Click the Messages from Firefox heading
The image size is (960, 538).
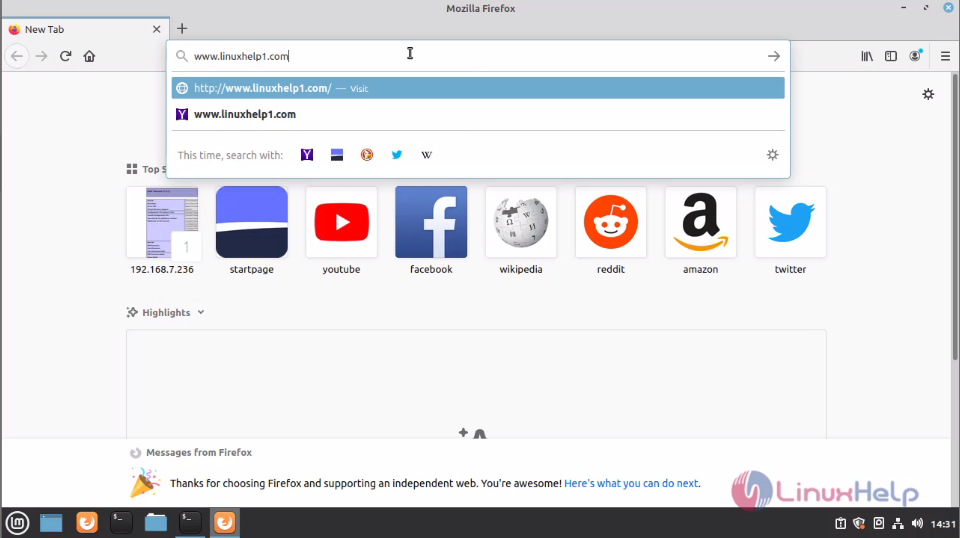coord(199,452)
